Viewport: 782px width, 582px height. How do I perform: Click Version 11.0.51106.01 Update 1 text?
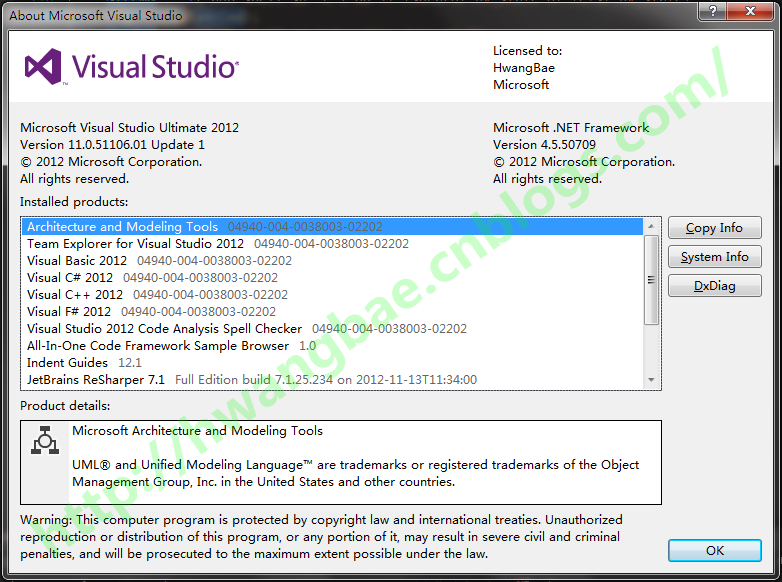(x=112, y=145)
